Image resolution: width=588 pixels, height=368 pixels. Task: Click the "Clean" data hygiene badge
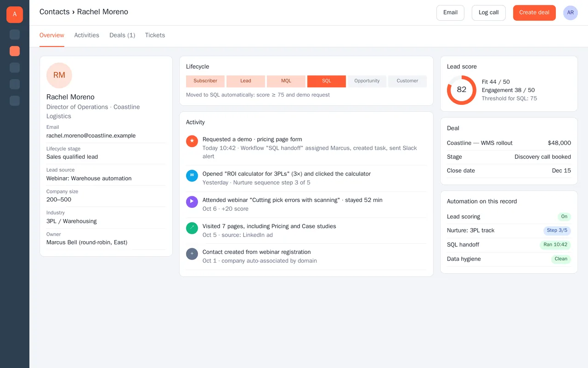pyautogui.click(x=561, y=259)
